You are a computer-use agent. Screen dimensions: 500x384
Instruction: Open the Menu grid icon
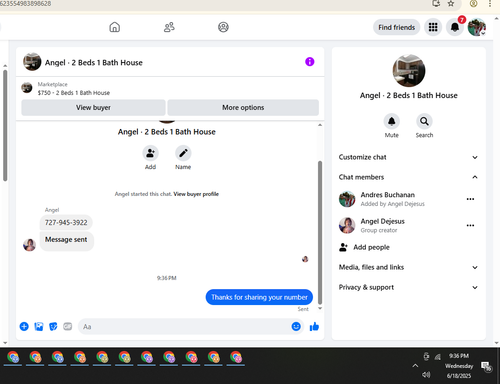pyautogui.click(x=433, y=27)
